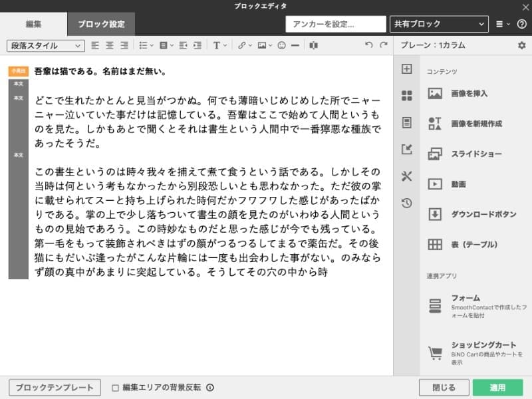Screen dimensions: 532x399
Task: Click the ブロックテンプレート button
Action: (55, 388)
